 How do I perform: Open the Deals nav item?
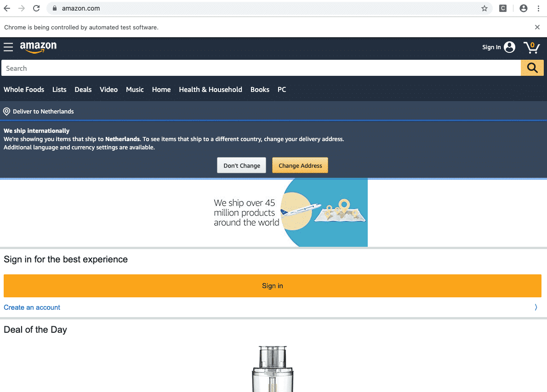coord(83,90)
